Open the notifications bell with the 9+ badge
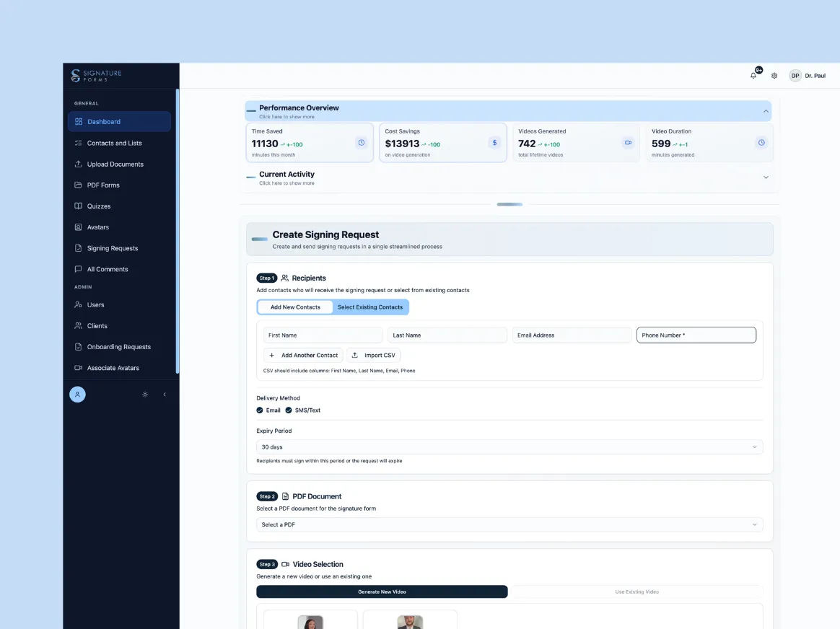The height and width of the screenshot is (629, 840). pyautogui.click(x=753, y=75)
